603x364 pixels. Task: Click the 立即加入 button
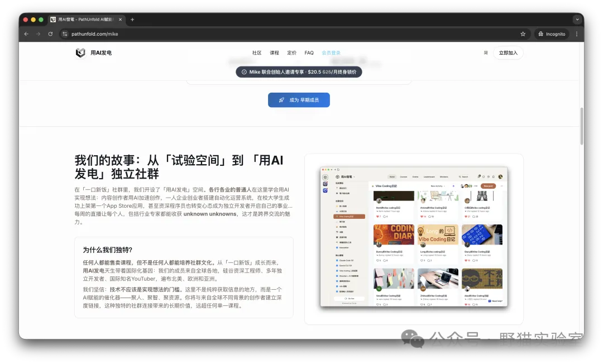(508, 52)
